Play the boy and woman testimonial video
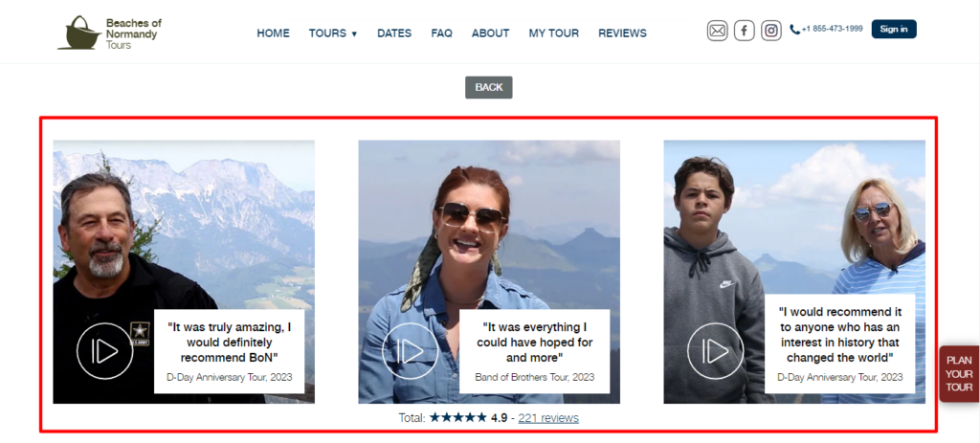The image size is (980, 443). pyautogui.click(x=715, y=350)
